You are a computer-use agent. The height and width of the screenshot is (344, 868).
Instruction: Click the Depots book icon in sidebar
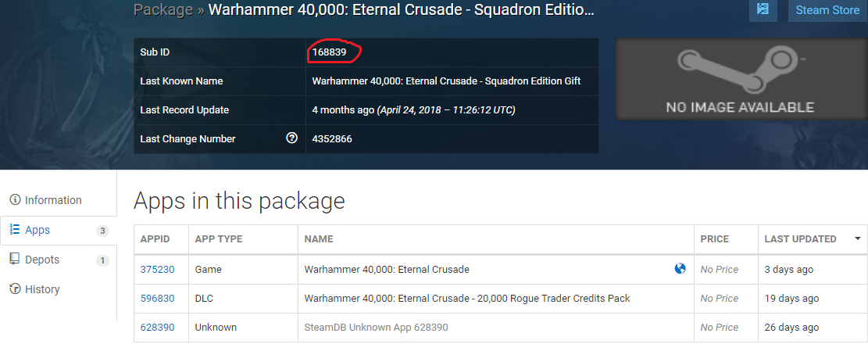tap(16, 260)
